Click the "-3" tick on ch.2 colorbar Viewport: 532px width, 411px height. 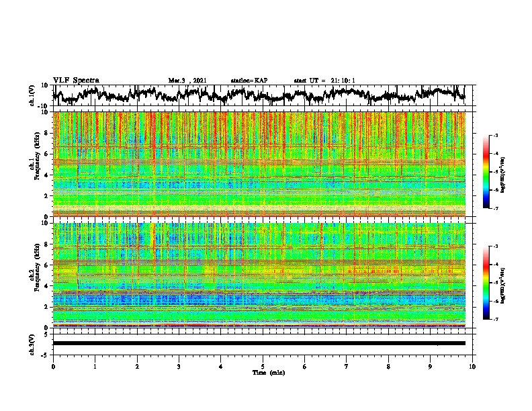496,246
